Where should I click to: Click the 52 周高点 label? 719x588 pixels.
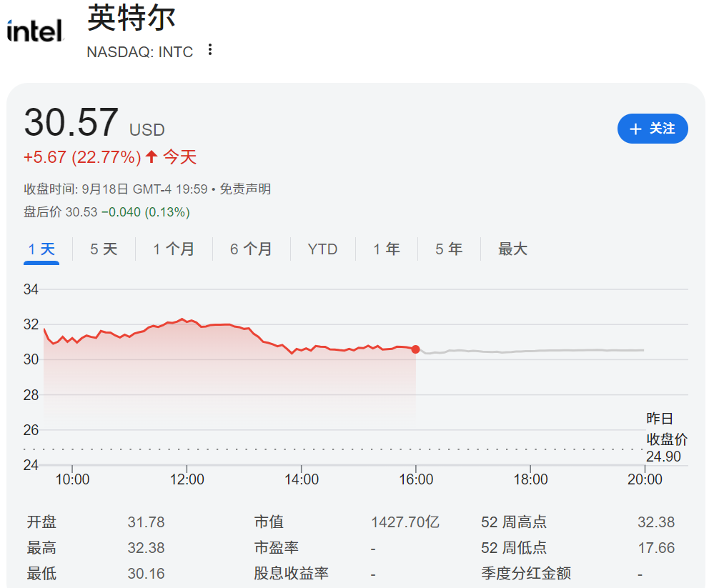click(x=514, y=522)
